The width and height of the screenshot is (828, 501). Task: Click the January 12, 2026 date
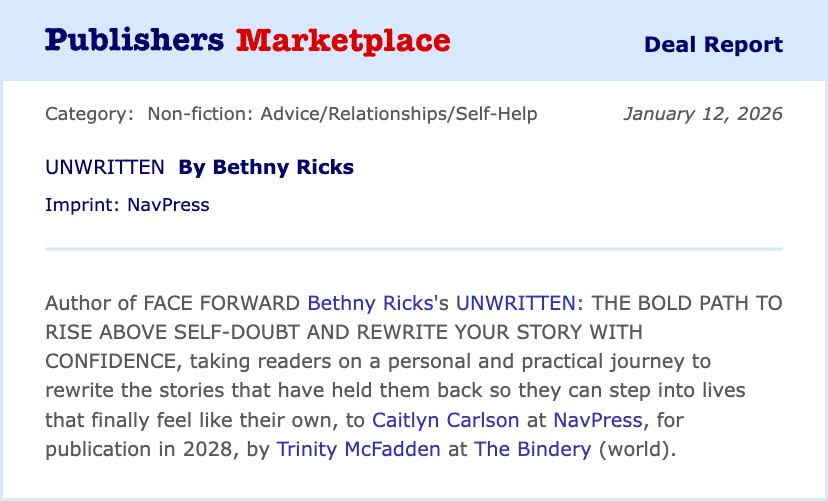703,114
